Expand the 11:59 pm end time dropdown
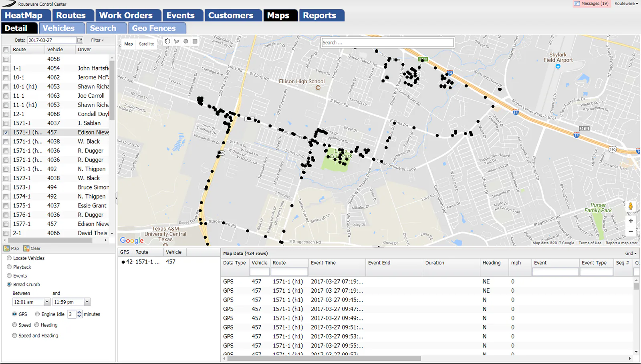 87,302
